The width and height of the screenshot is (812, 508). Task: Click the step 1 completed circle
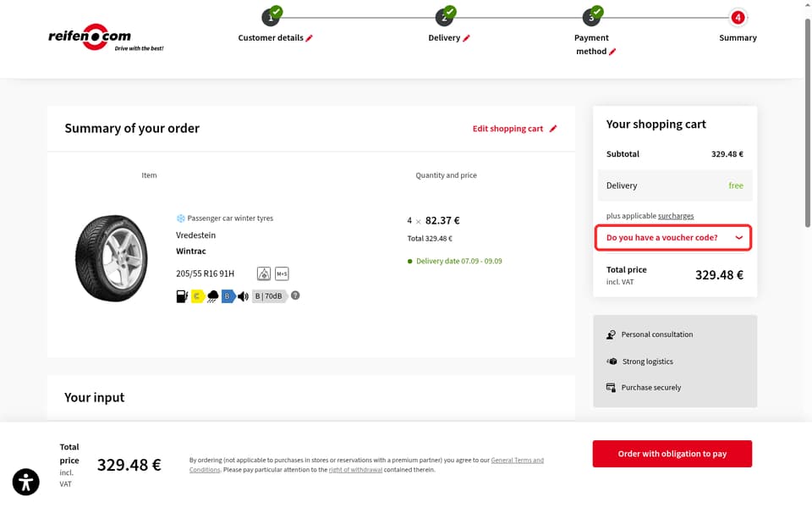tap(271, 17)
